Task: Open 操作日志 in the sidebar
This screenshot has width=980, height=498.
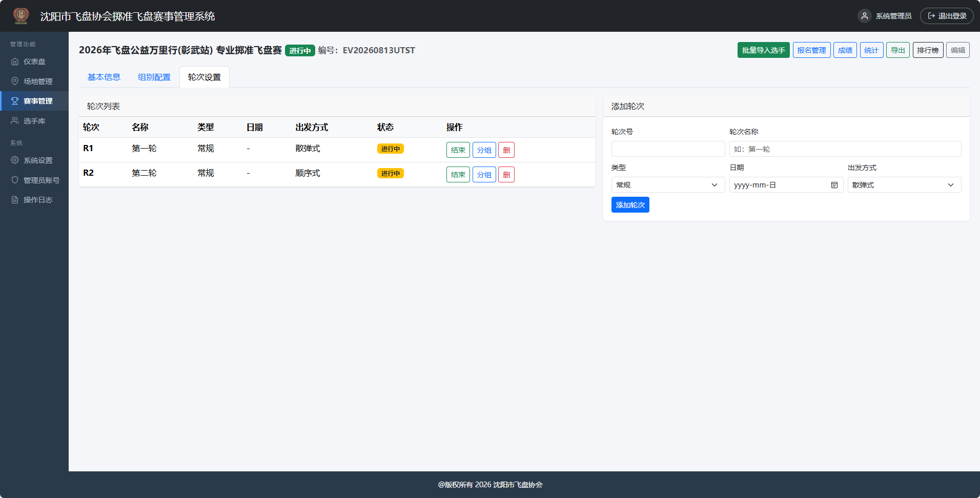Action: click(34, 200)
